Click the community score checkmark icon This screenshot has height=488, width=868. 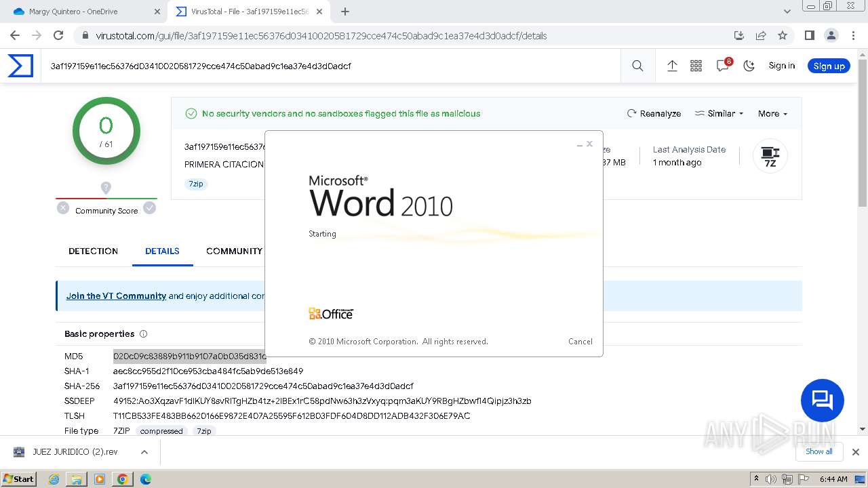click(x=149, y=208)
